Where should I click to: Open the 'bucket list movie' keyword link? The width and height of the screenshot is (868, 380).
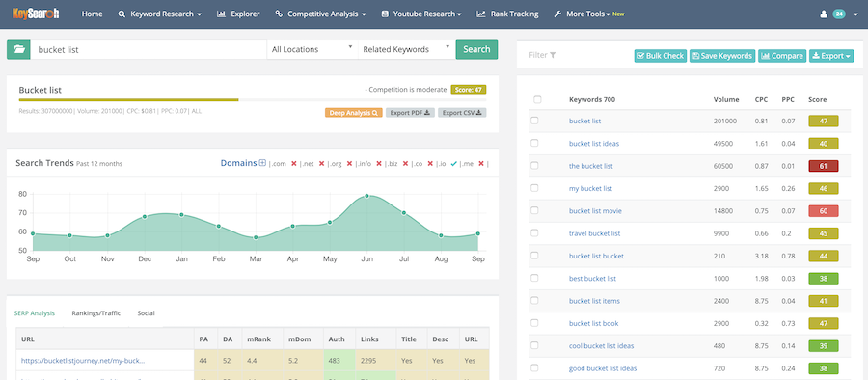coord(595,210)
